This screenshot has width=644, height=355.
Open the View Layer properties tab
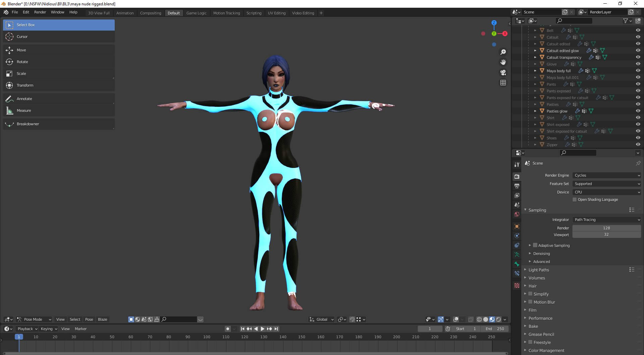(x=517, y=195)
